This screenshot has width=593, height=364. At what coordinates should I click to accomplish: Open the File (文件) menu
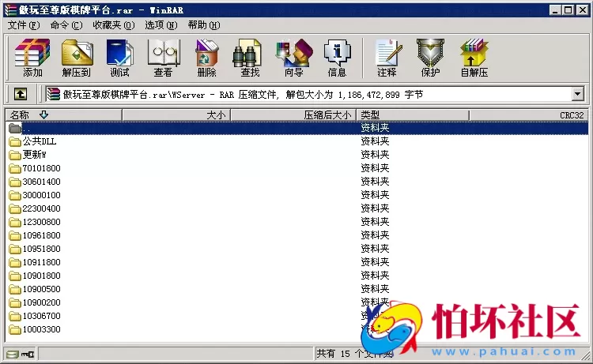pyautogui.click(x=24, y=25)
